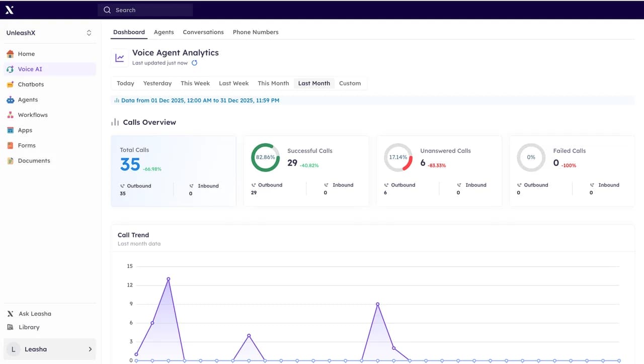Refresh analytics with the reload icon

(195, 63)
